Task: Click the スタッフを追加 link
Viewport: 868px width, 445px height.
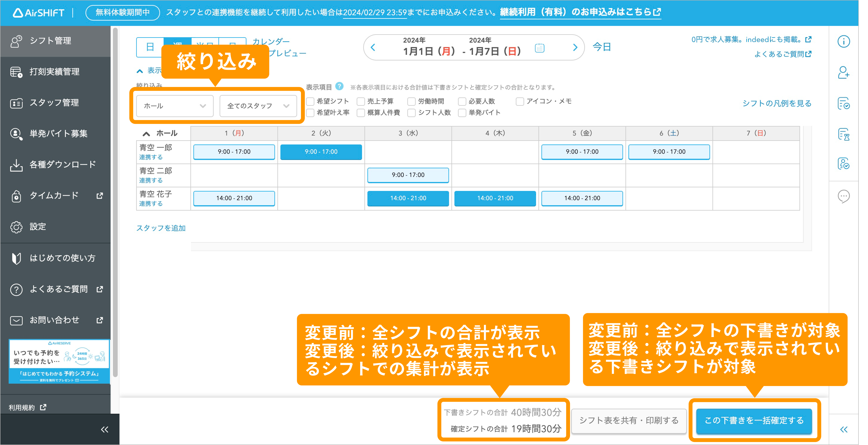Action: click(x=161, y=228)
